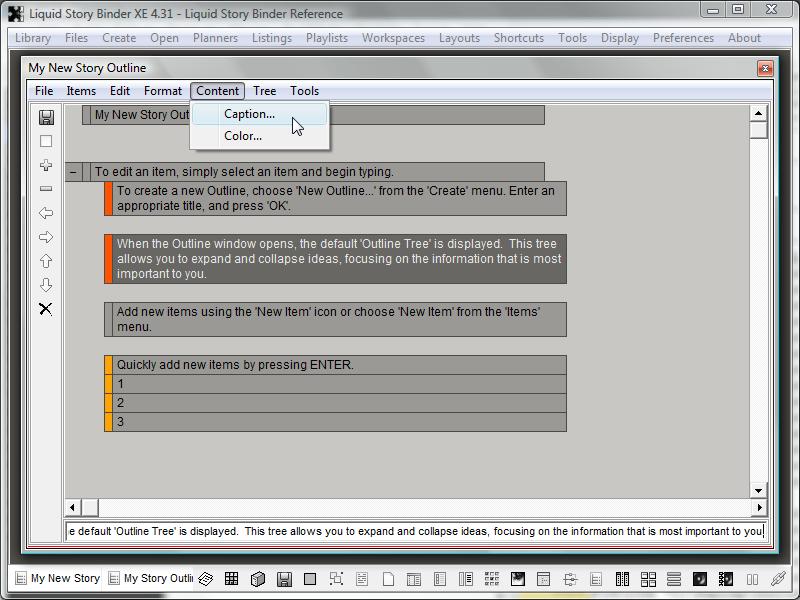Image resolution: width=800 pixels, height=600 pixels.
Task: Click the save disk icon in outline sidebar
Action: 46,117
